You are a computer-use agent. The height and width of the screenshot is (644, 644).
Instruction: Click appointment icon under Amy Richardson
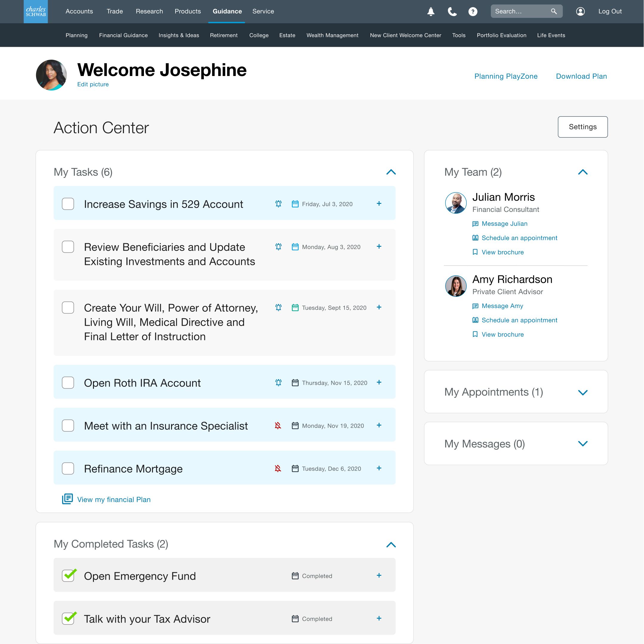click(x=475, y=320)
